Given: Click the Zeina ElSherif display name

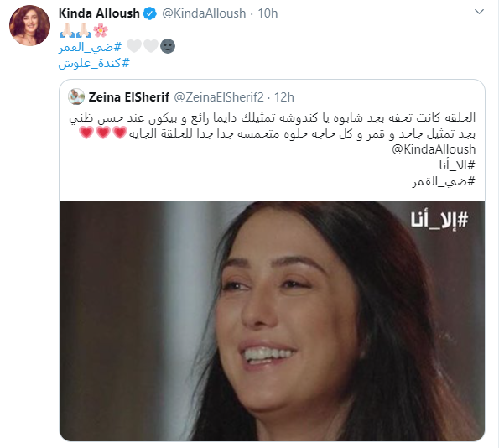Looking at the screenshot, I should (129, 97).
